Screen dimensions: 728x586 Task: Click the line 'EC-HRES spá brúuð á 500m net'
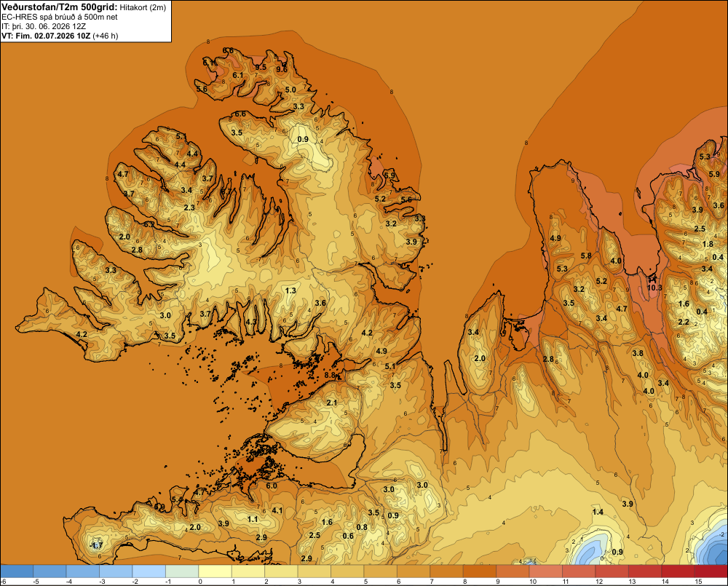pos(60,17)
